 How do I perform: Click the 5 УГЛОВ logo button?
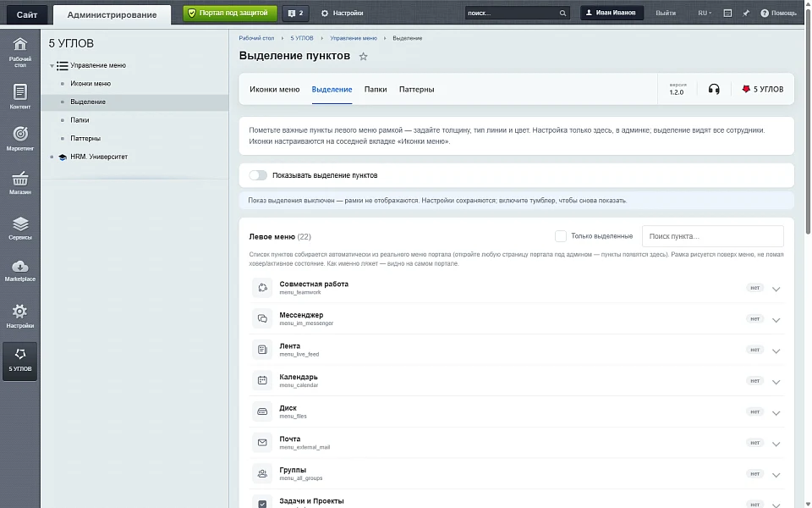[x=762, y=89]
